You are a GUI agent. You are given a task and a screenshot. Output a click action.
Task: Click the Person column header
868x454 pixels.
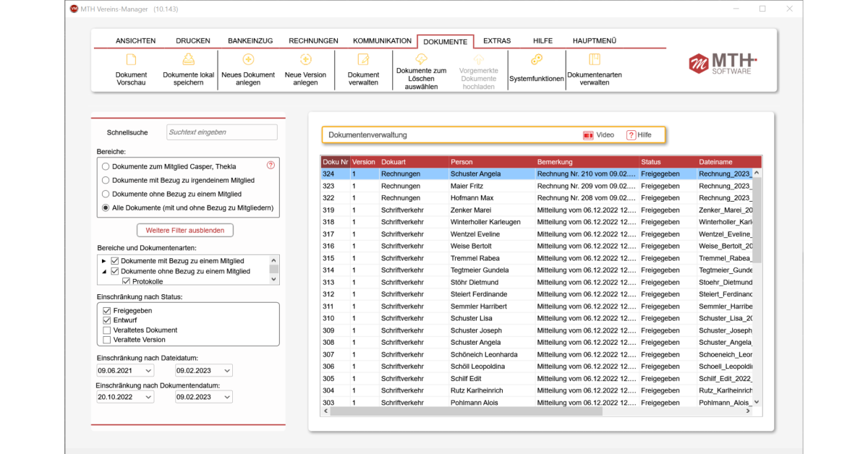click(492, 162)
